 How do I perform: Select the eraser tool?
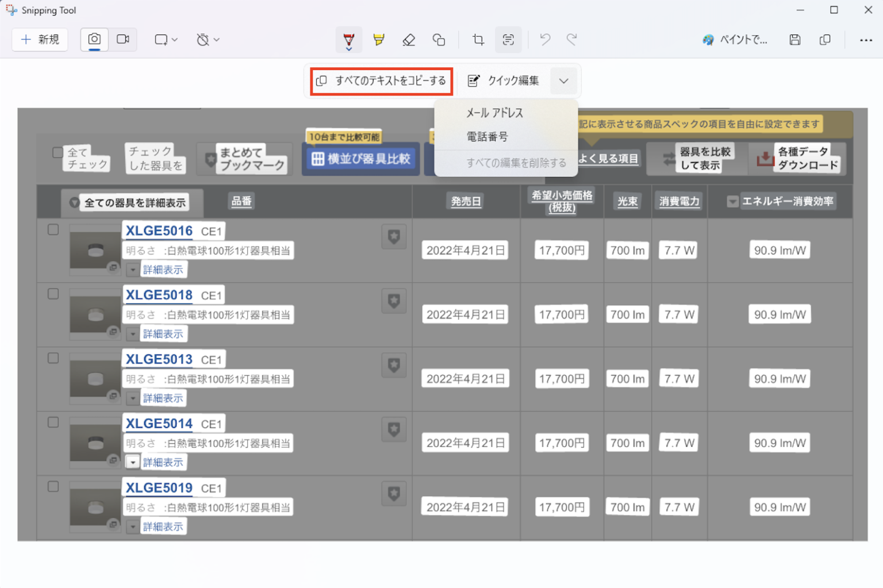tap(409, 40)
